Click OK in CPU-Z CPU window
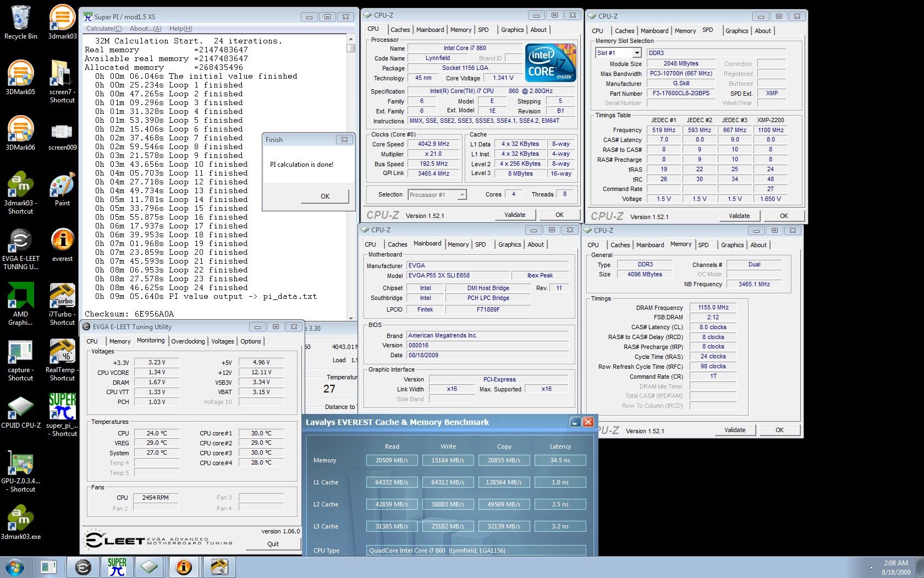 point(559,215)
